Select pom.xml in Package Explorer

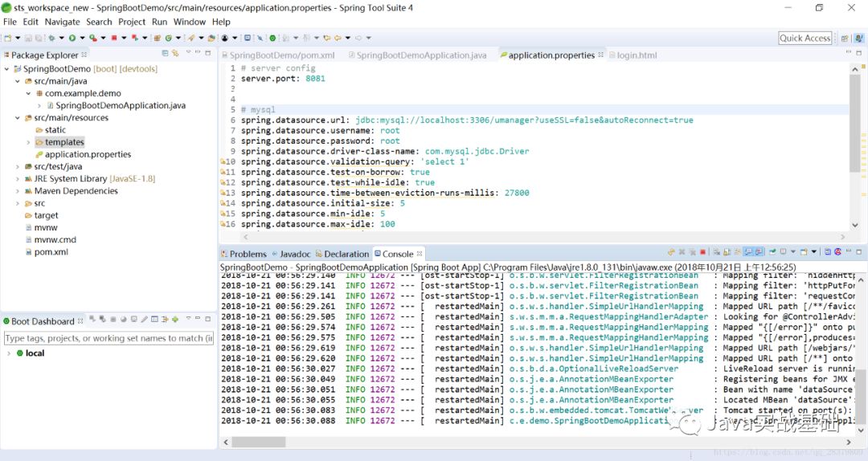[51, 251]
